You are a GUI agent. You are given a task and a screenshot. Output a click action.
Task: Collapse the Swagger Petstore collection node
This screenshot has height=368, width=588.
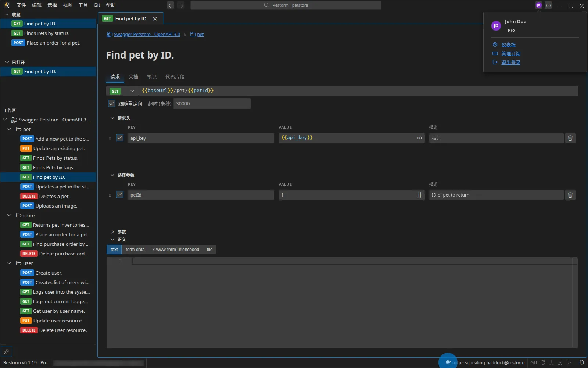[5, 120]
